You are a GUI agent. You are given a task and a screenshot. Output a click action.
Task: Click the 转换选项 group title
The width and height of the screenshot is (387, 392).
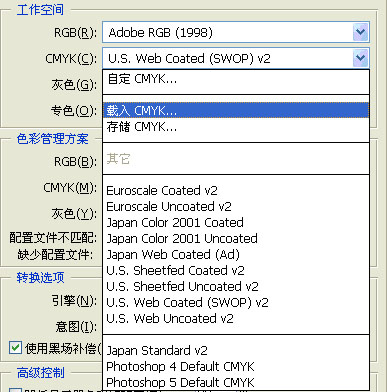pyautogui.click(x=40, y=277)
